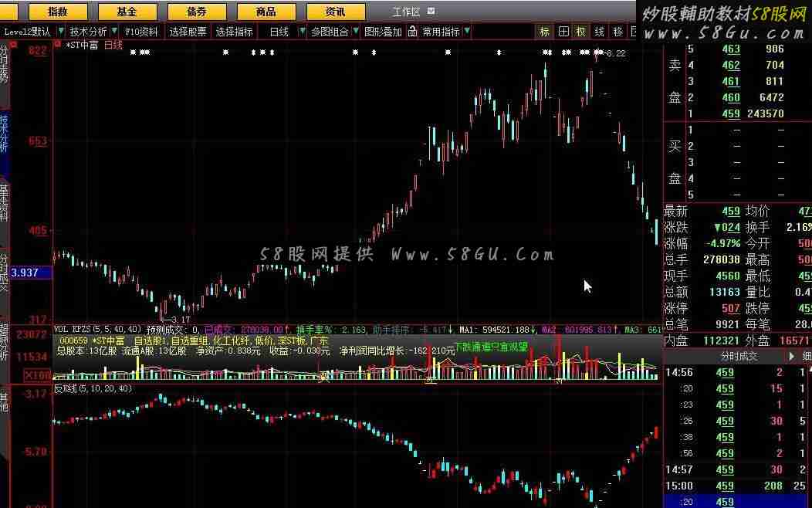
Task: Click 内盘 value 112321
Action: (x=722, y=340)
